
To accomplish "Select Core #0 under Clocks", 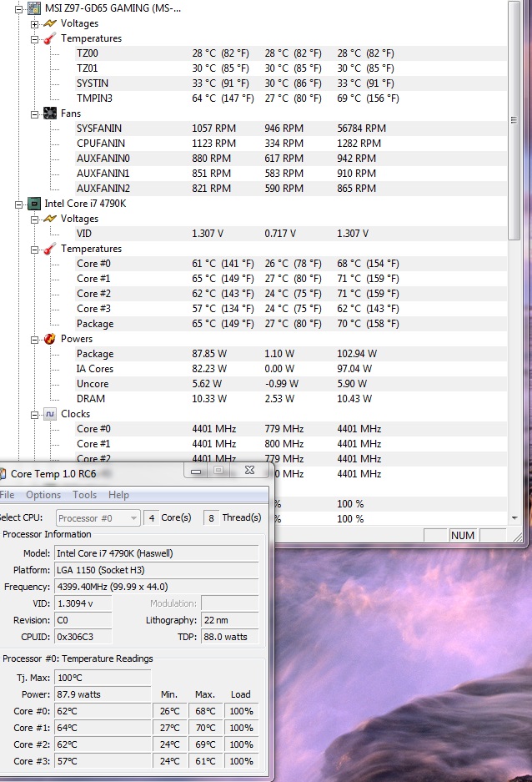I will 290,429.
